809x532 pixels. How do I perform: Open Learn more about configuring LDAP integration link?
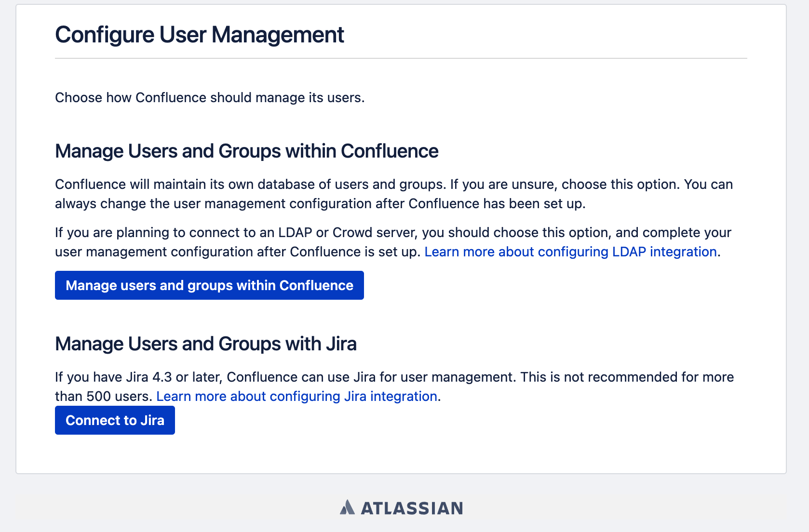coord(570,252)
